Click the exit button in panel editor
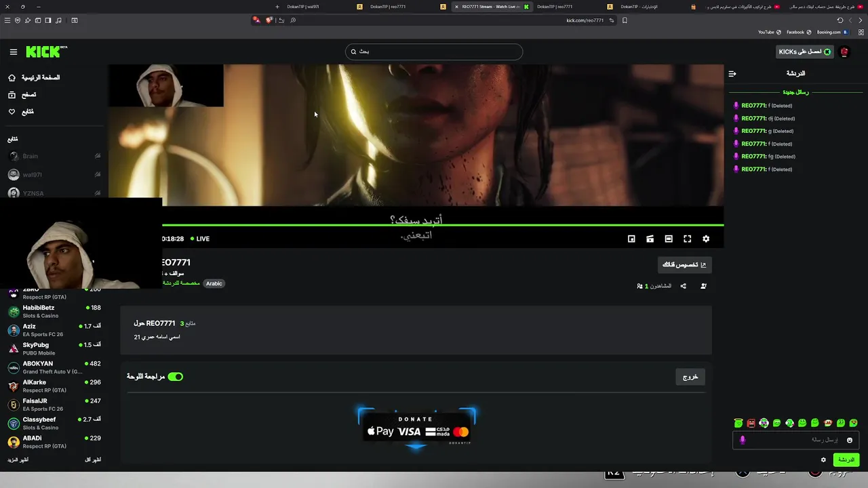Viewport: 868px width, 488px height. tap(690, 377)
